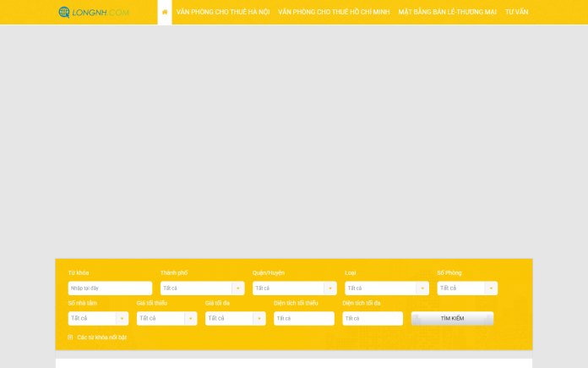
Task: Focus the Từ khóa keyword input field
Action: [110, 288]
